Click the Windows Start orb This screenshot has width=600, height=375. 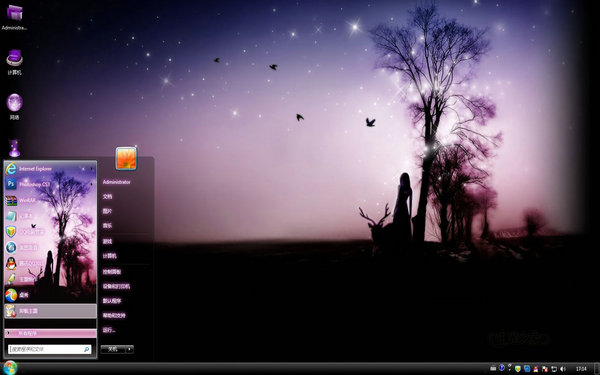click(10, 368)
